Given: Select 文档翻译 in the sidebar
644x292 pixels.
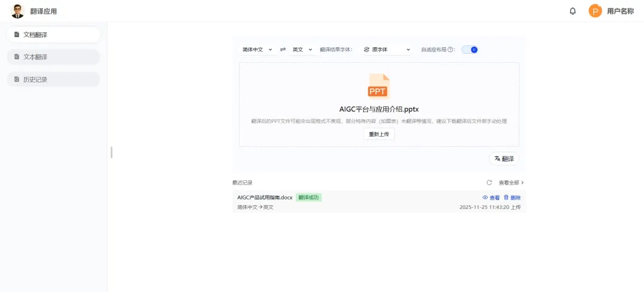Looking at the screenshot, I should click(54, 35).
